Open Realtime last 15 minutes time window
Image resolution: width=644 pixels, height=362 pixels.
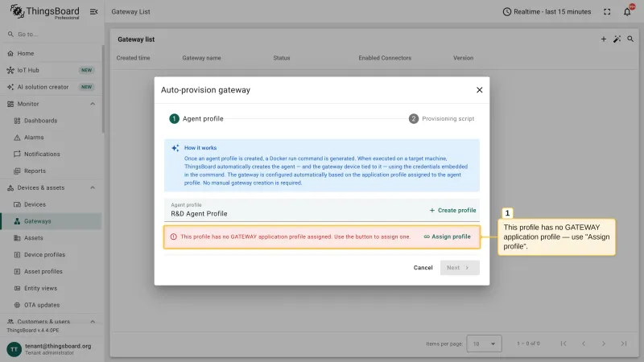547,12
